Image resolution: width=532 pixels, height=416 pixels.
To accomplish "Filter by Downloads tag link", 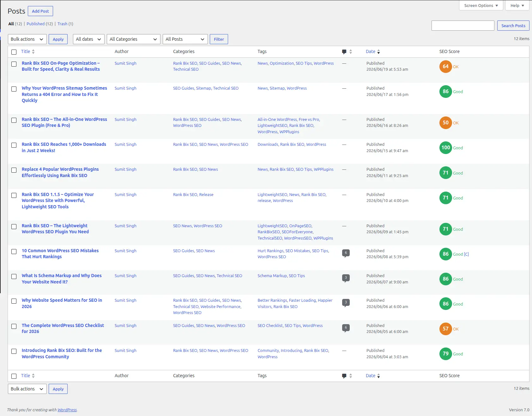I will [268, 144].
